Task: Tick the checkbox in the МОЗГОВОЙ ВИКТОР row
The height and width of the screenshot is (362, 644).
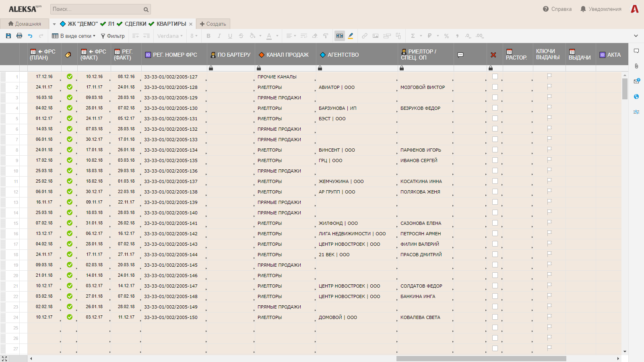Action: click(495, 87)
